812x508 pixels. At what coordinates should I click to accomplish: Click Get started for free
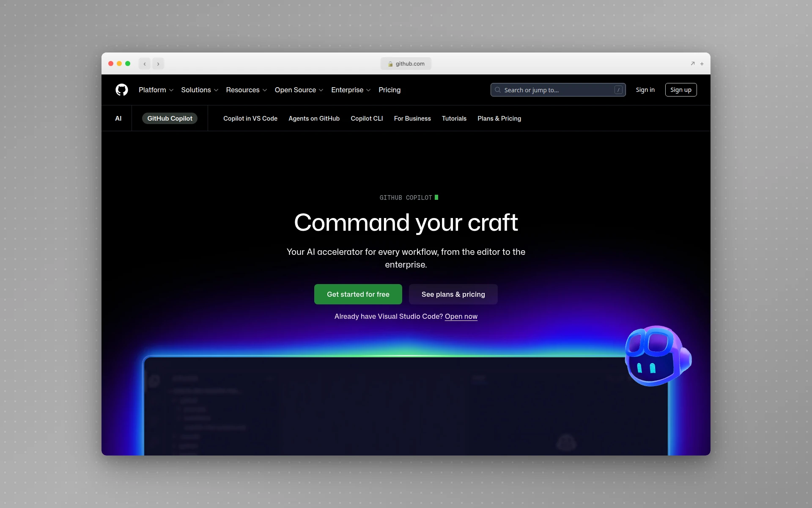pyautogui.click(x=358, y=294)
